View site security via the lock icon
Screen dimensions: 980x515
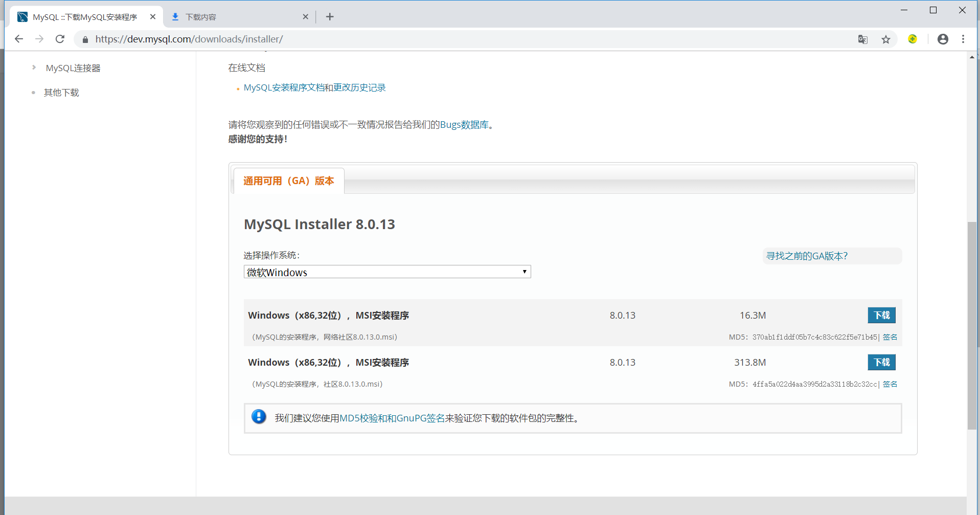(85, 39)
